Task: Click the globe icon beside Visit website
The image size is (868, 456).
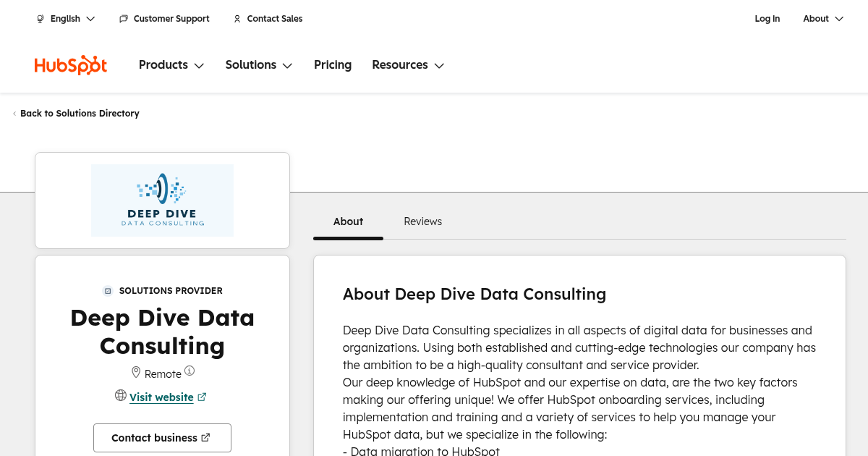Action: click(121, 395)
